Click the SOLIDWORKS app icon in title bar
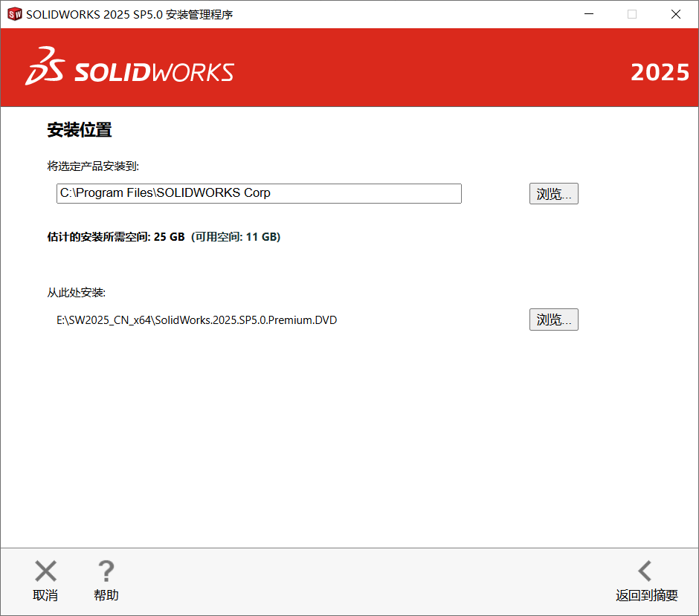 tap(15, 14)
